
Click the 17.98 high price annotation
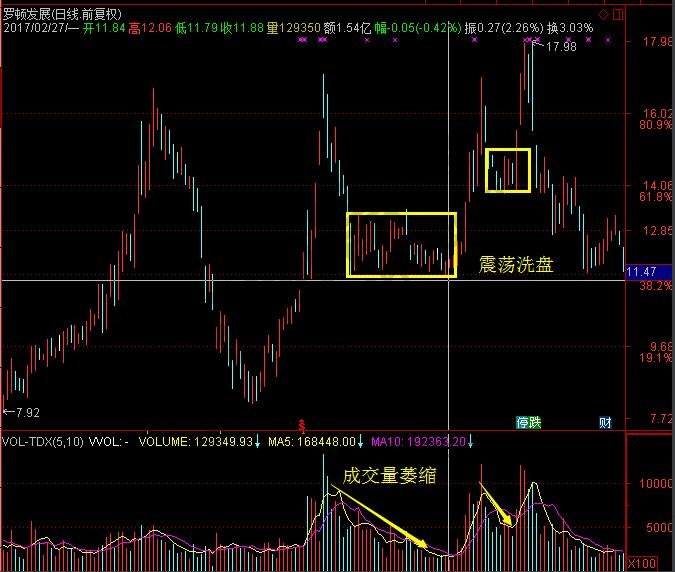(x=561, y=46)
